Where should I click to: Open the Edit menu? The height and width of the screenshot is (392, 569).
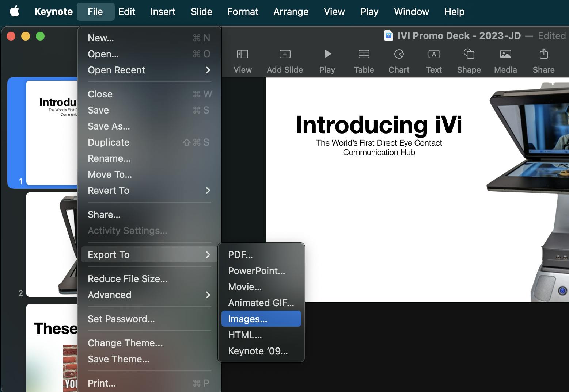point(127,12)
